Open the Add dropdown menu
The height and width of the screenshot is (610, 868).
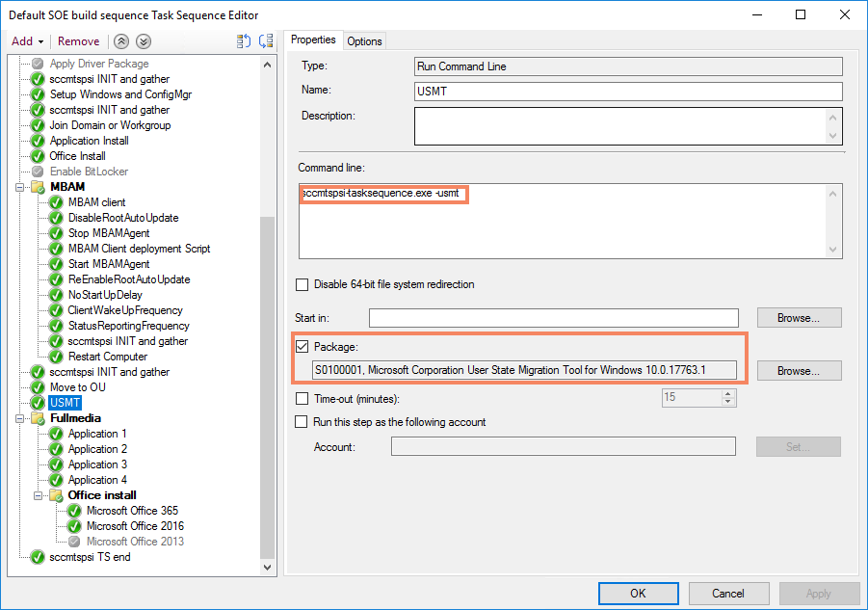click(27, 41)
